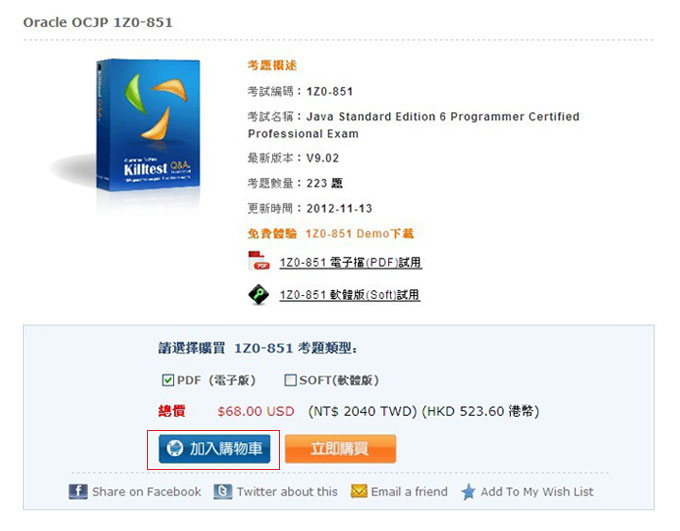Open the 1Z0-851 軟體版(Soft)試用 link

[350, 295]
